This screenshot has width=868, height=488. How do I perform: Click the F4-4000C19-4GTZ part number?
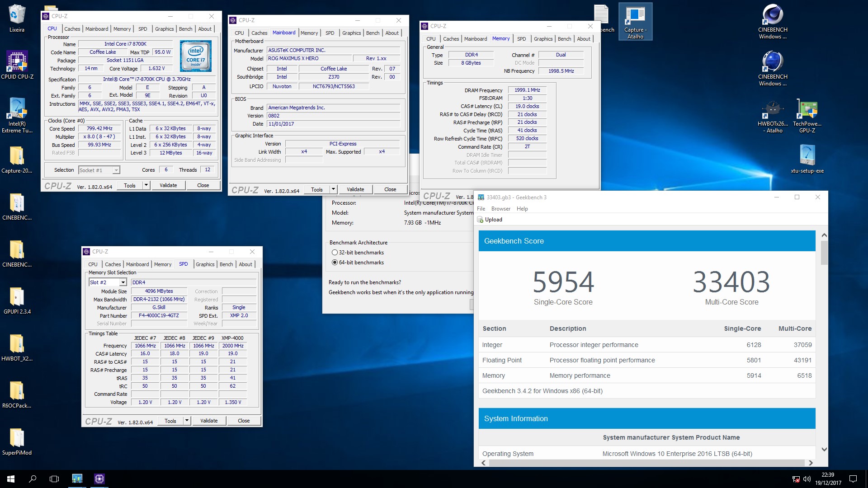[x=159, y=316]
